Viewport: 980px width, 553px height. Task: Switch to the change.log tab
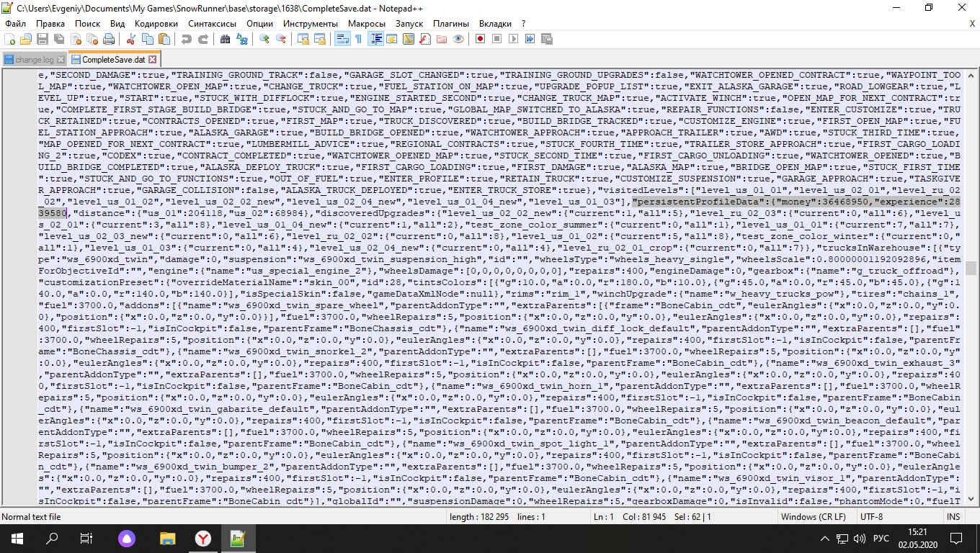click(x=34, y=60)
